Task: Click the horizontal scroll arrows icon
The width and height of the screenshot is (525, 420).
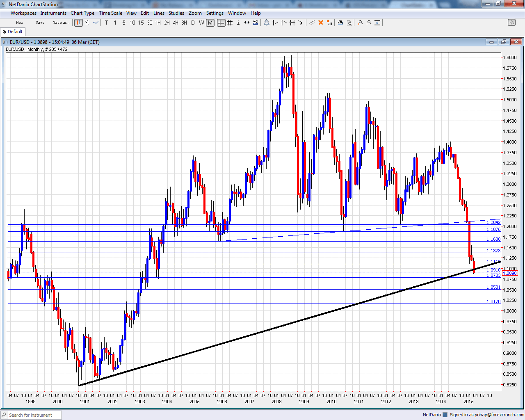Action: pyautogui.click(x=247, y=23)
